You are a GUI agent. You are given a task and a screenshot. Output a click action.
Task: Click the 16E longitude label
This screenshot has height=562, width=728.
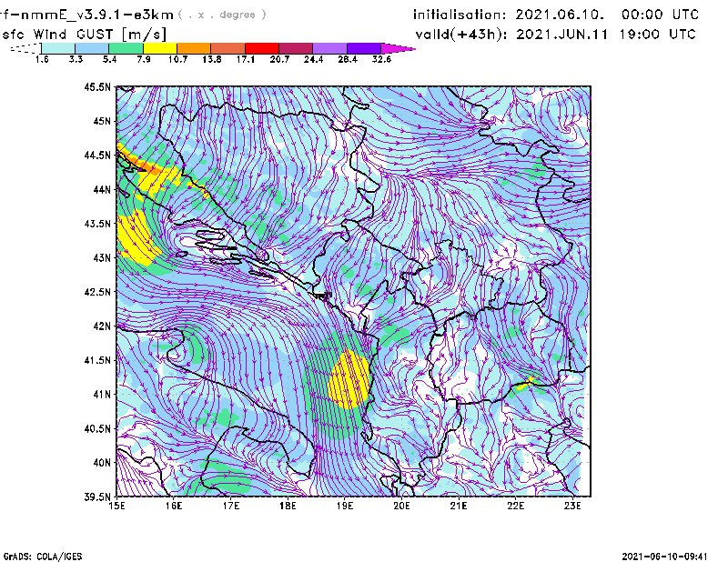click(174, 506)
